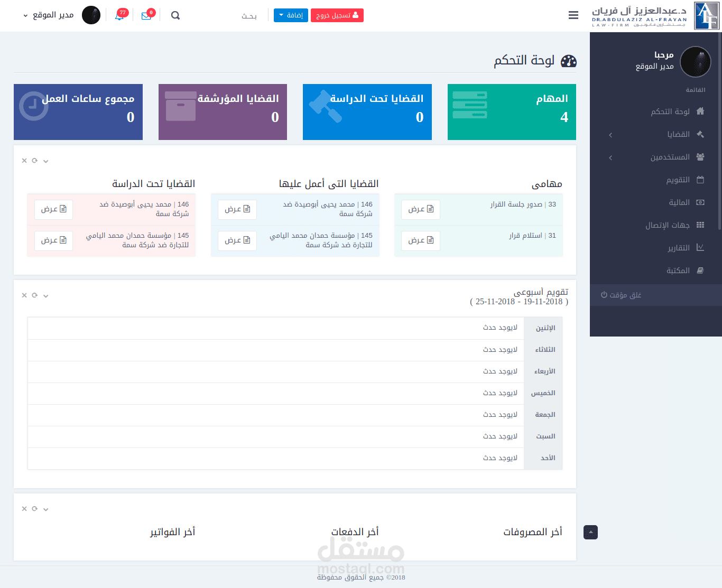Refresh the تقويم آسبوعى widget

click(35, 295)
